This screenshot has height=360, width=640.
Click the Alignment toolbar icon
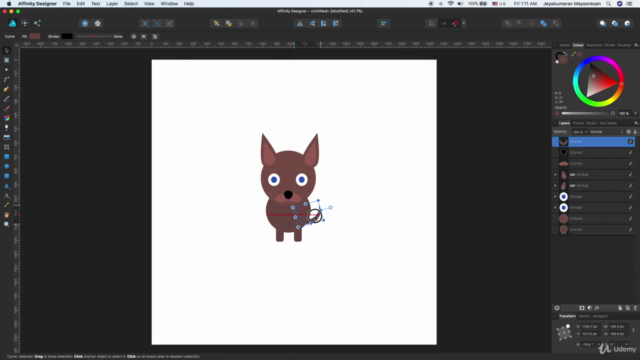383,24
